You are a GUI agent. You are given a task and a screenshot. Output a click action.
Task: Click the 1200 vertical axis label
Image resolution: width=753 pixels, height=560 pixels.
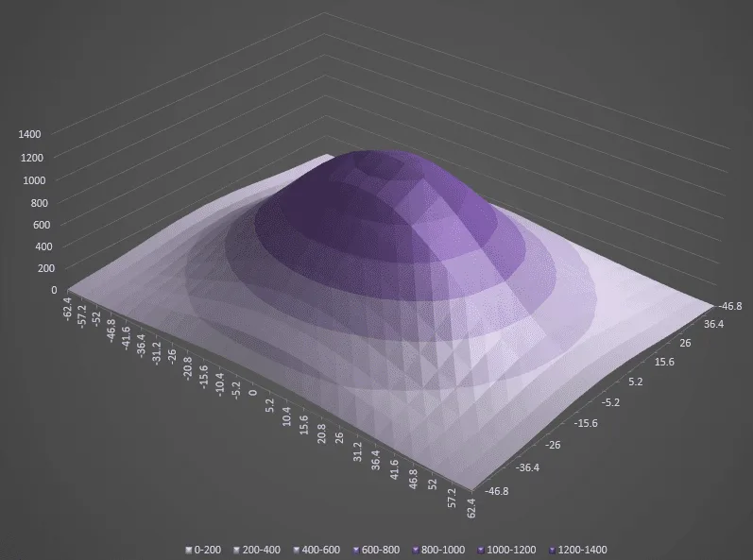click(x=32, y=158)
